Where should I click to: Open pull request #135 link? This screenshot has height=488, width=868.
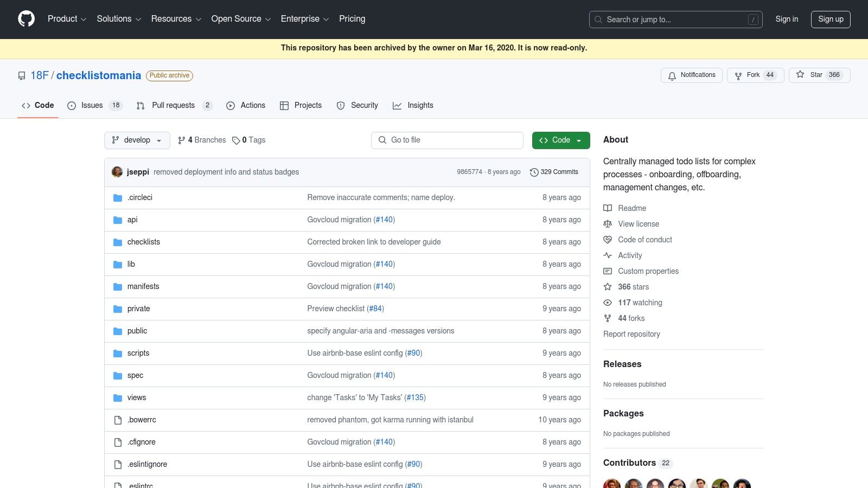[x=415, y=398]
